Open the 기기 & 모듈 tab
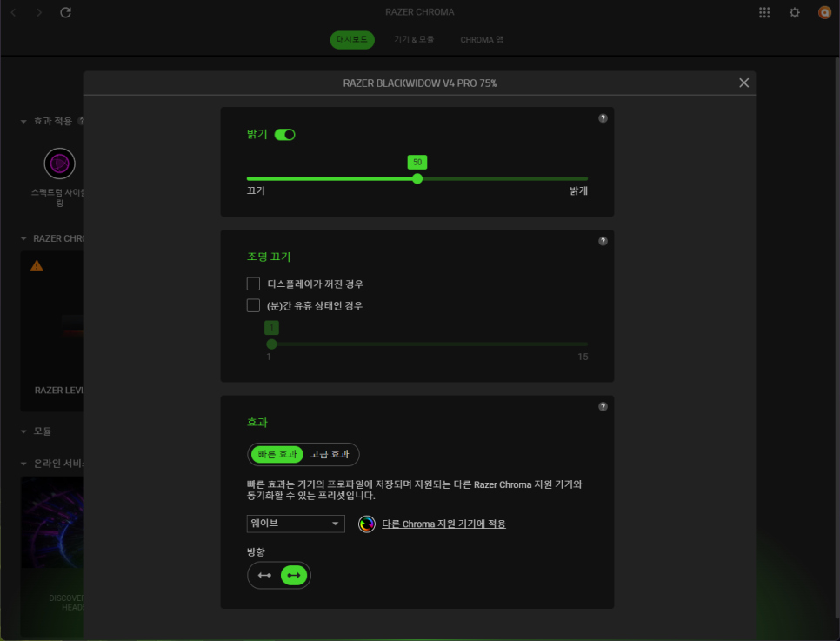 coord(414,40)
